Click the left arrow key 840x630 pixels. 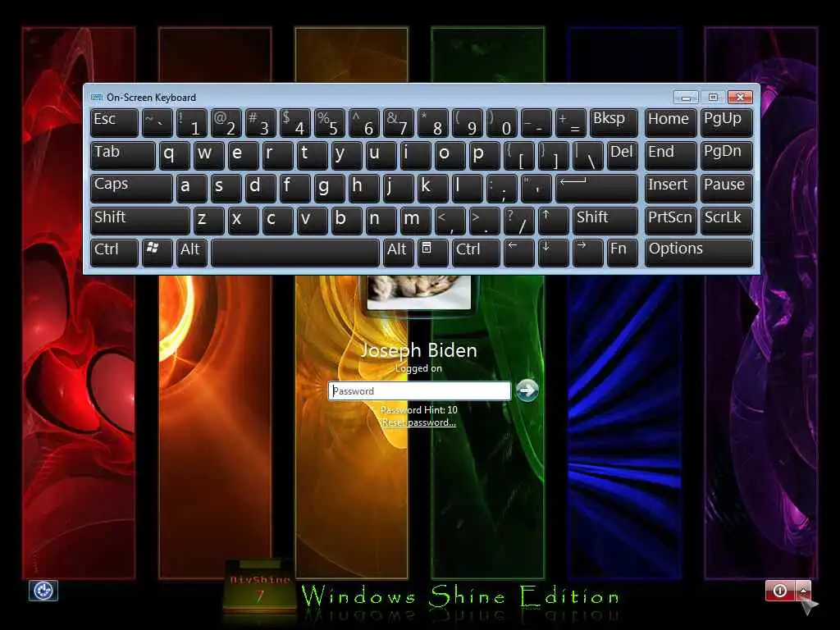coord(518,253)
